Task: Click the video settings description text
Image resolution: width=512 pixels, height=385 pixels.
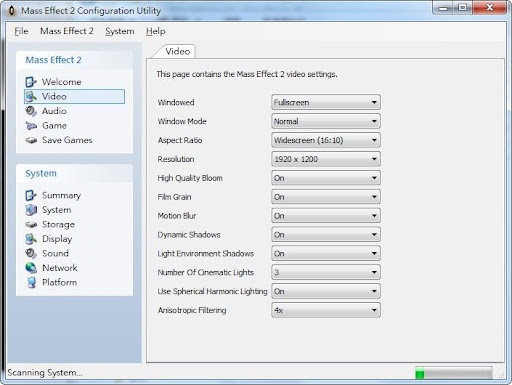Action: pos(247,74)
